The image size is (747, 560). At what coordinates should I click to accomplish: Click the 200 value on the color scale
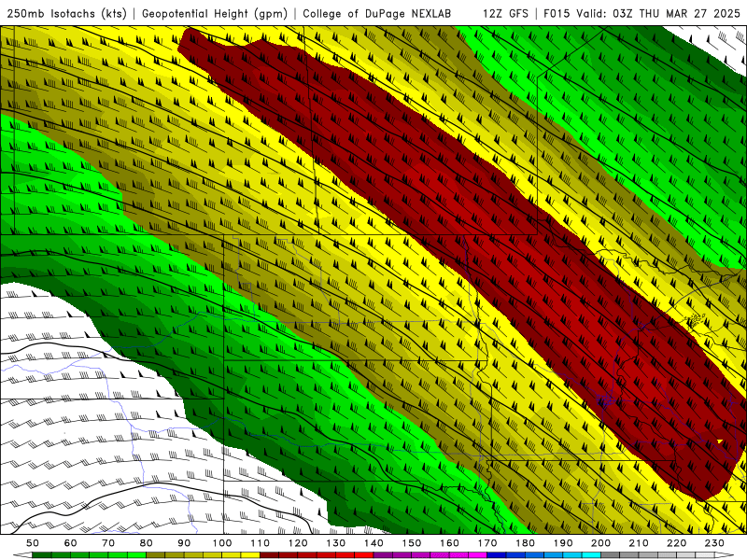600,543
